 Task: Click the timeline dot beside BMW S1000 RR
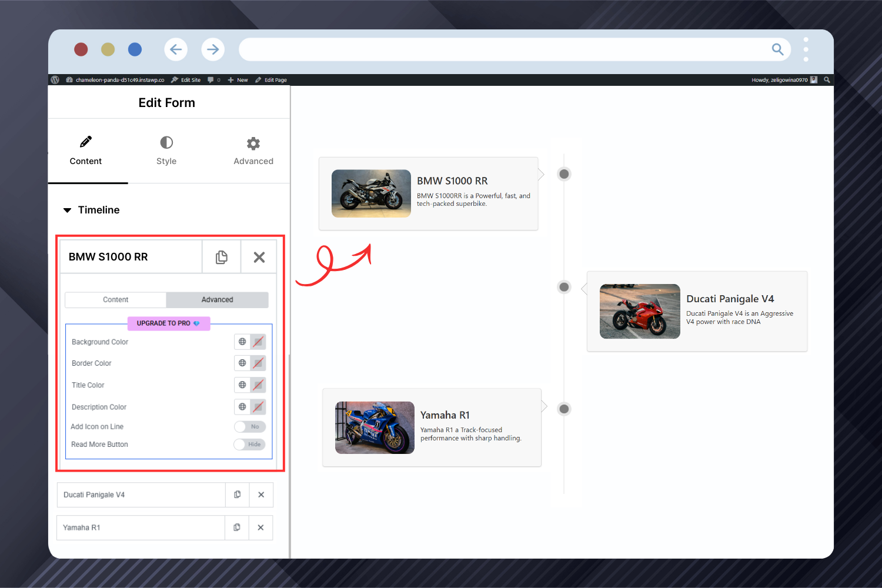564,174
